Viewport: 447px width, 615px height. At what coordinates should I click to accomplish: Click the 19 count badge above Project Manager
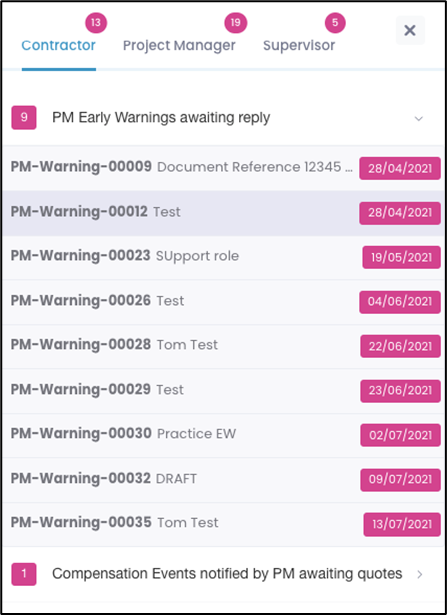click(235, 23)
